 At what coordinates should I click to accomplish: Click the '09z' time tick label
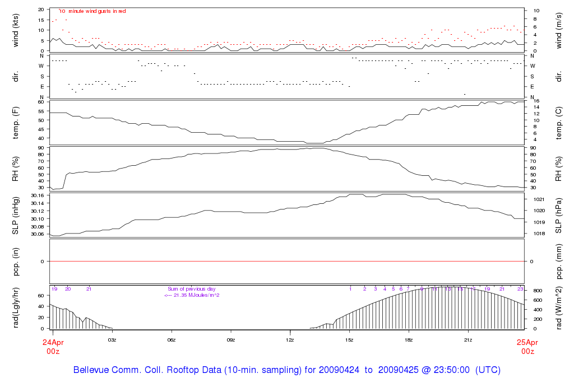click(231, 340)
